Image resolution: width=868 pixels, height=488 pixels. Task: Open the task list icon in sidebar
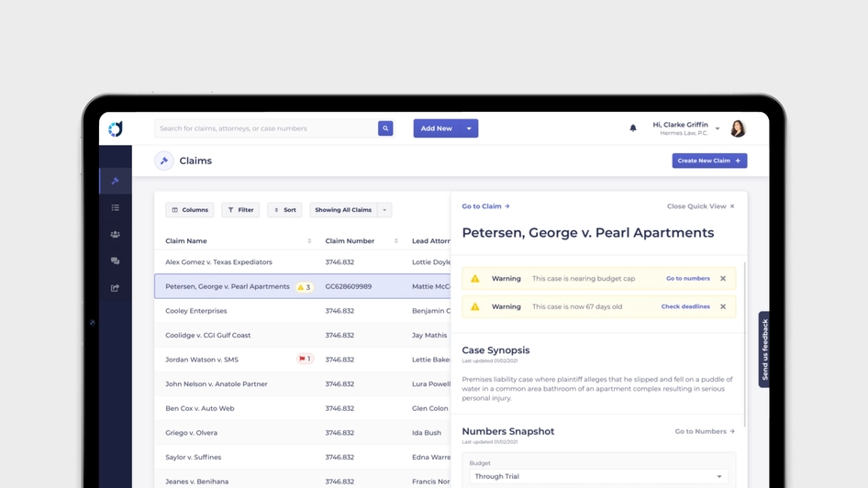pos(115,207)
